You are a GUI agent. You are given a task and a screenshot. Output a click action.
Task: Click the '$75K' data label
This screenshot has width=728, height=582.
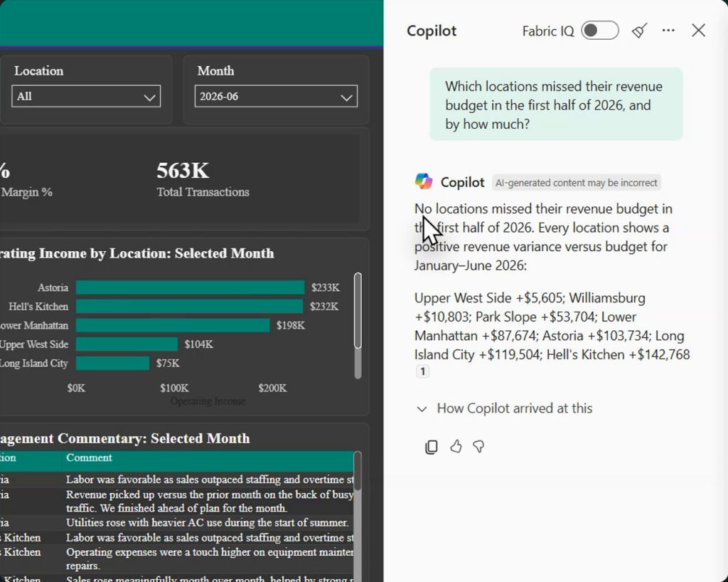168,364
